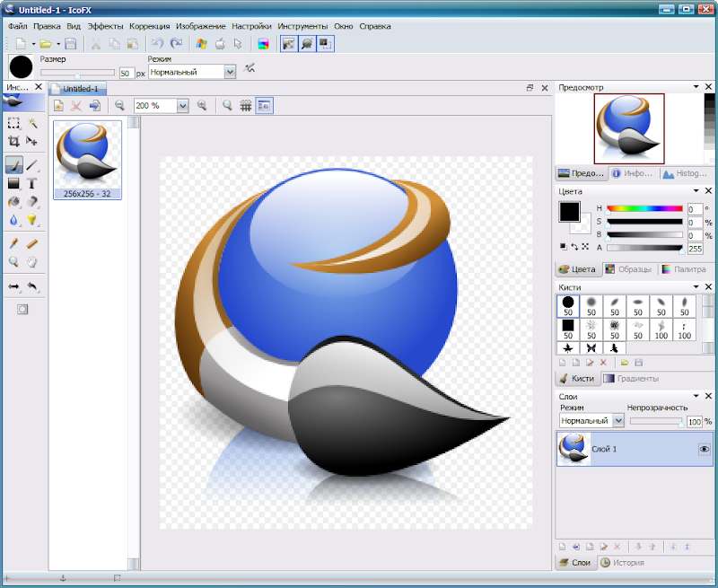Select the 256x256 - 32 image thumbnail
Viewport: 718px width, 588px height.
87,160
